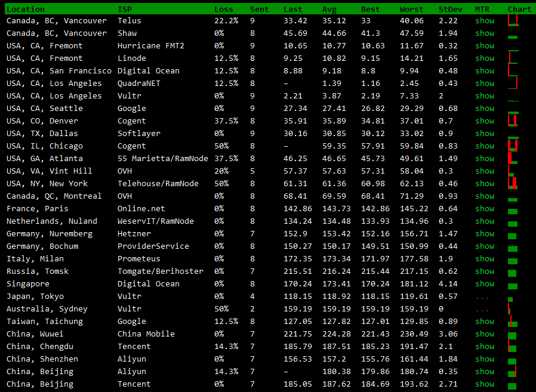This screenshot has height=392, width=536.
Task: Click the Best column header
Action: pos(371,9)
